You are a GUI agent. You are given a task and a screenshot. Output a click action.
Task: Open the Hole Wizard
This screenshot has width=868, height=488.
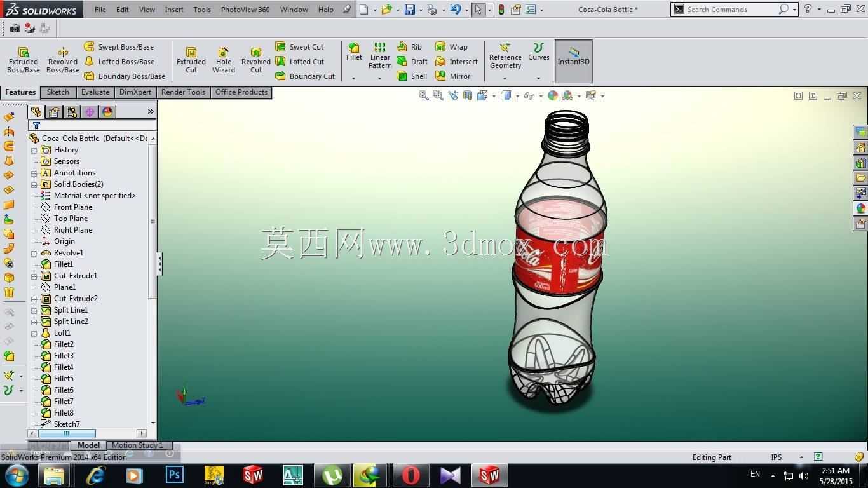pos(224,60)
